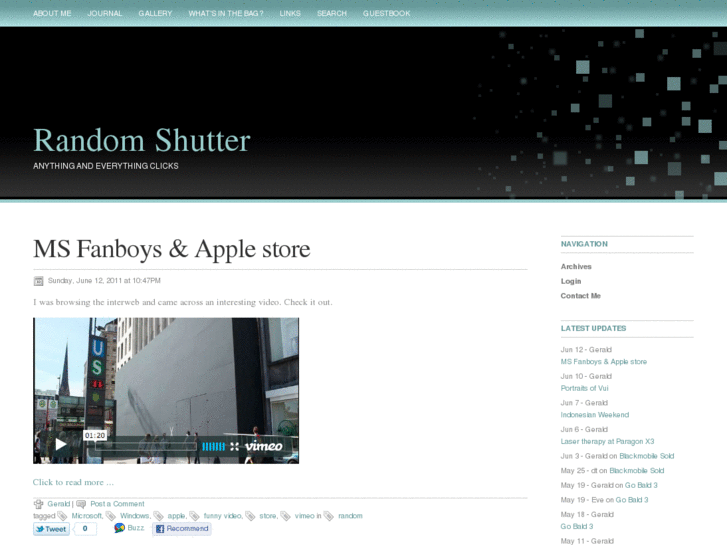Image resolution: width=727 pixels, height=545 pixels.
Task: Open Contact Me in sidebar
Action: [580, 296]
